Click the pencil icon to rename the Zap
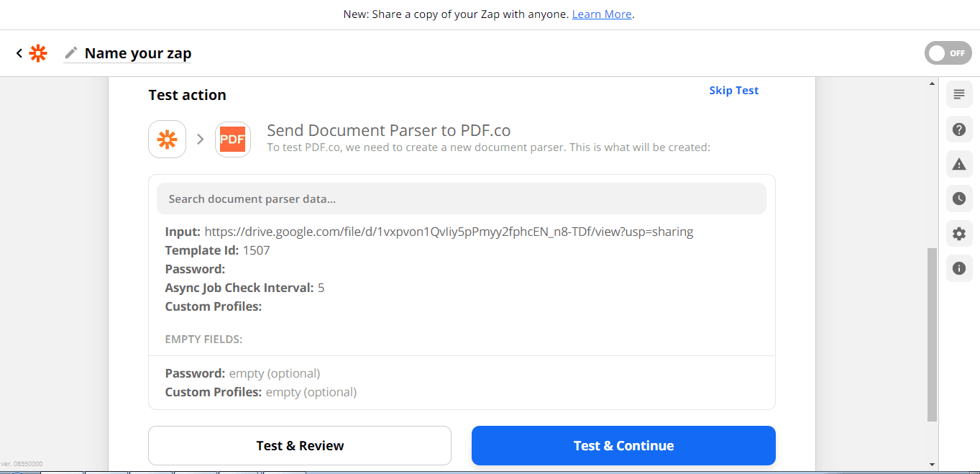This screenshot has height=474, width=980. click(69, 53)
